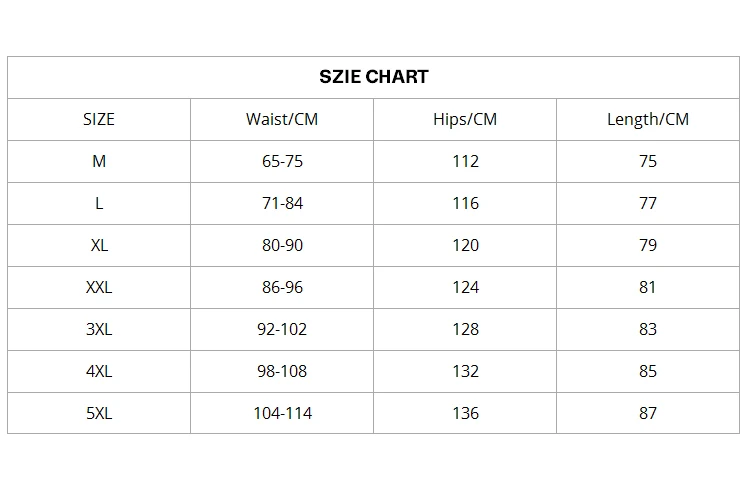Screen dimensions: 750x500
Task: Click the Length/CM column header
Action: pos(648,119)
